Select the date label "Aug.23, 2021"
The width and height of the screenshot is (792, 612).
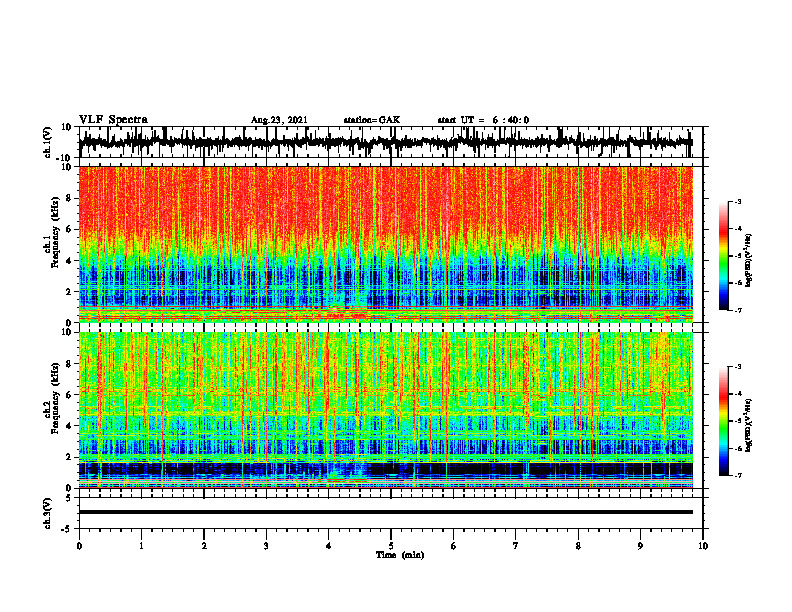pyautogui.click(x=279, y=120)
